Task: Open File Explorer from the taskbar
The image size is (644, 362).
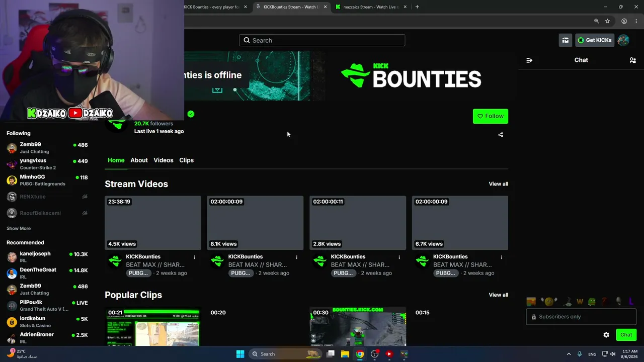Action: 345,354
